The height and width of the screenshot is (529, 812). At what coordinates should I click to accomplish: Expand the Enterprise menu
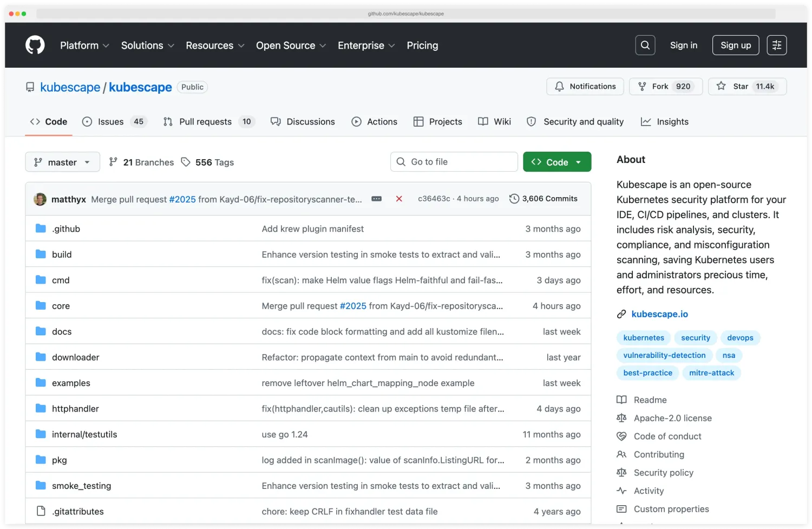(366, 45)
